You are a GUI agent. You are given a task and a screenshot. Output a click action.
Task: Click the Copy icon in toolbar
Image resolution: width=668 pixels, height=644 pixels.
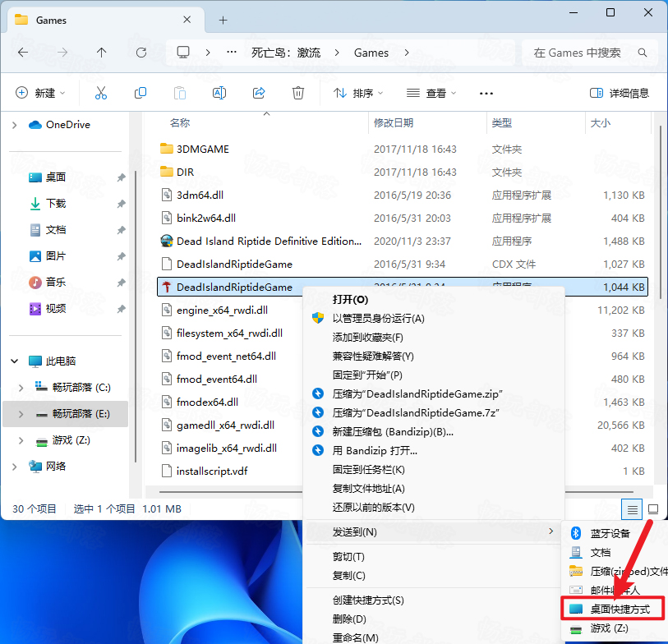(x=141, y=93)
